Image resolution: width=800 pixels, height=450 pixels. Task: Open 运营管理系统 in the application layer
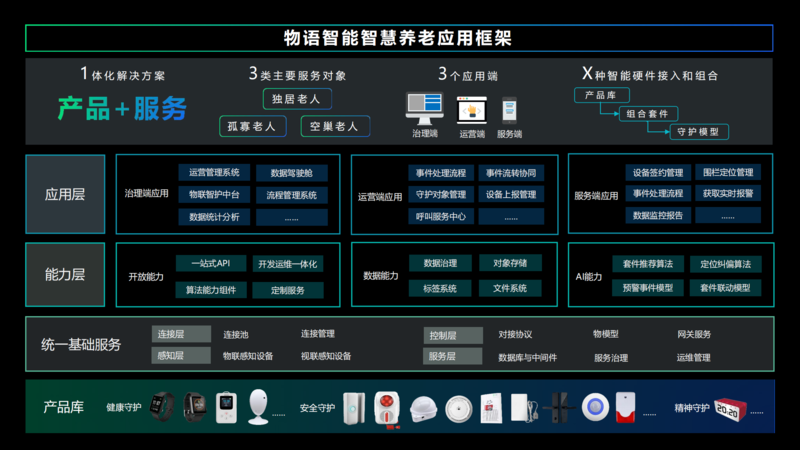click(213, 172)
